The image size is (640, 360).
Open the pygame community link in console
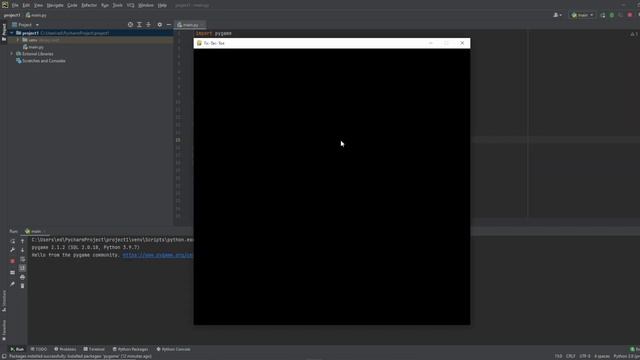point(158,255)
